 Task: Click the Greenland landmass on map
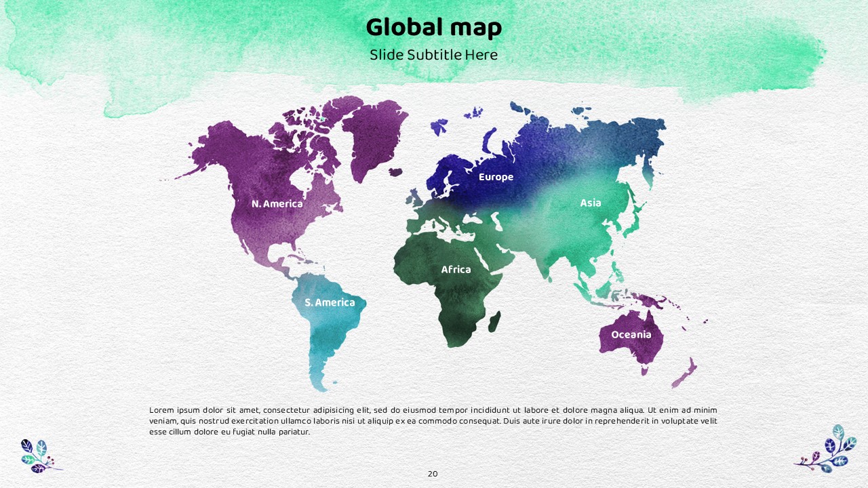click(373, 136)
